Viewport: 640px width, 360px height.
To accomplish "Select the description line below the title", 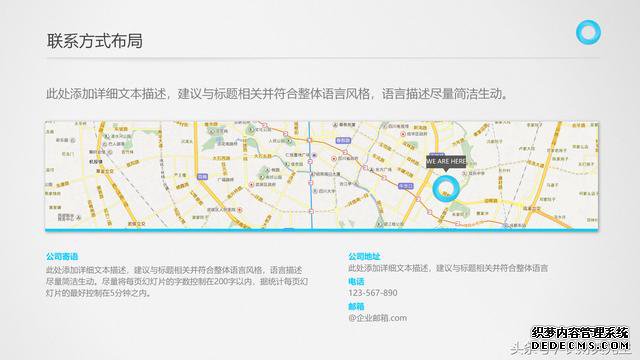I will point(277,94).
